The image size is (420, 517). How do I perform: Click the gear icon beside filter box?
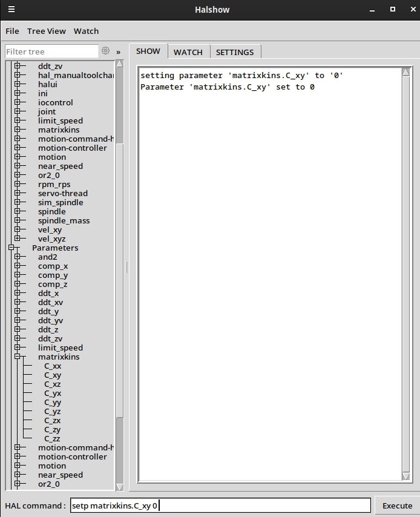106,51
